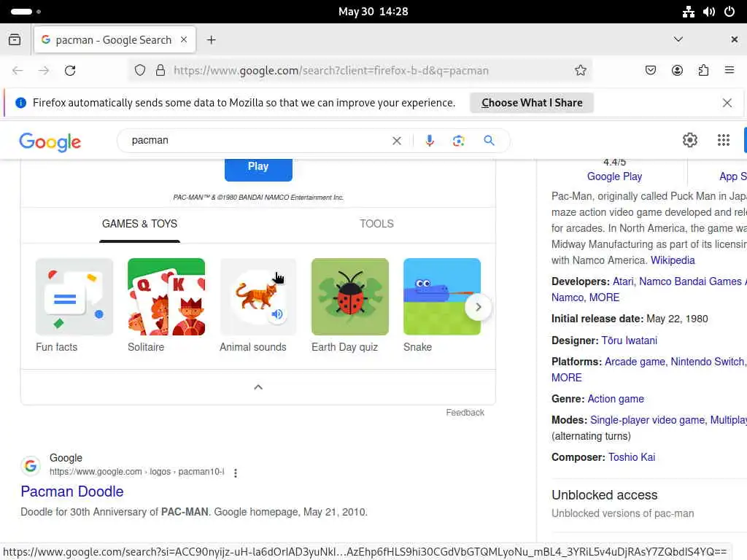Dismiss the Firefox data notification bar
Image resolution: width=747 pixels, height=560 pixels.
tap(727, 103)
